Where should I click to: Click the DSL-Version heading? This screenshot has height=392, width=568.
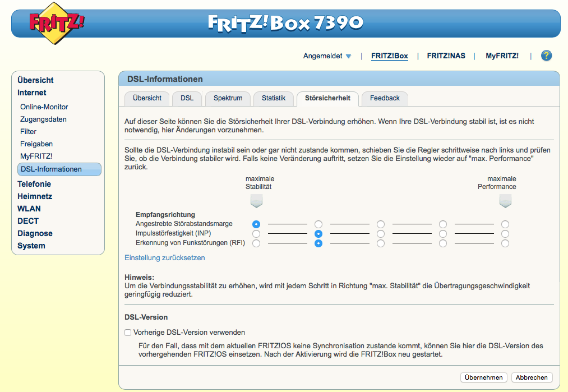[146, 317]
